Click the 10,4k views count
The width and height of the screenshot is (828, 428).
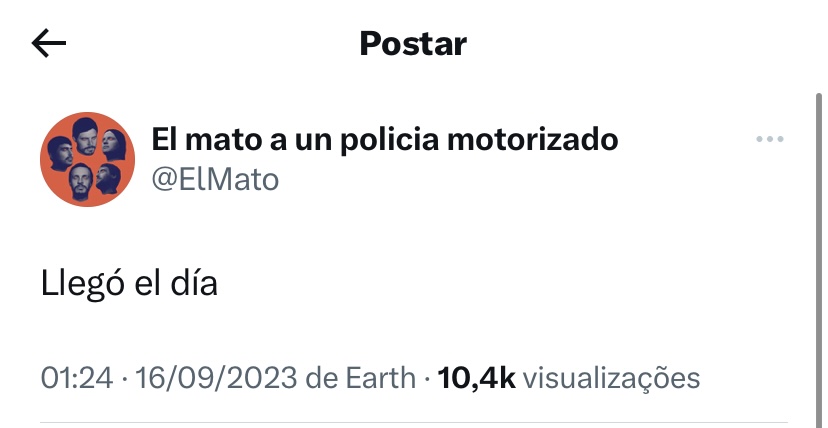tap(476, 378)
